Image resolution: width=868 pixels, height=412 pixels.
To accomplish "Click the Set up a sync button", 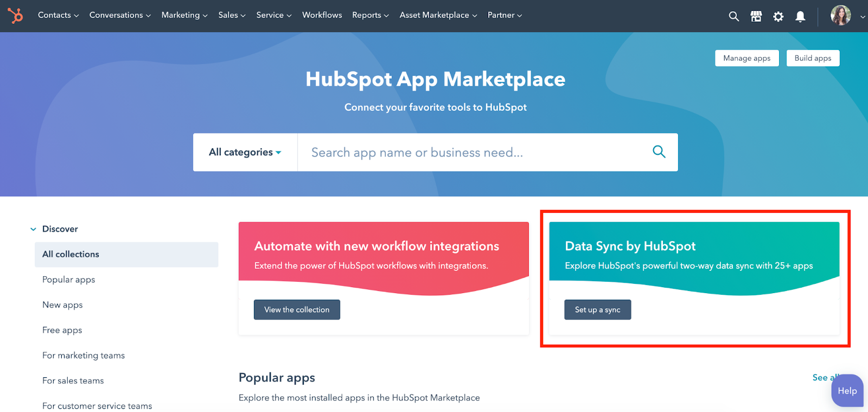I will coord(597,309).
